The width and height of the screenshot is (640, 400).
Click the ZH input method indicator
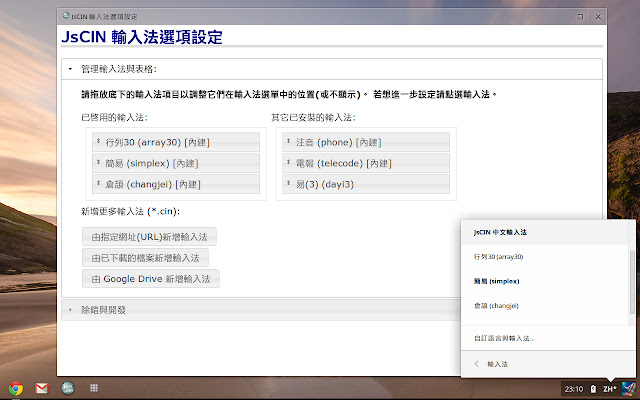click(x=610, y=389)
